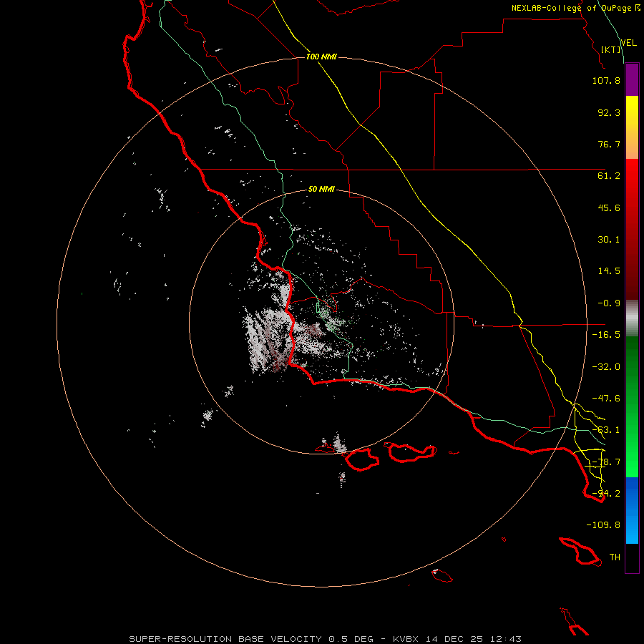Pick the yellow-orange segment of color bar

pos(632,127)
